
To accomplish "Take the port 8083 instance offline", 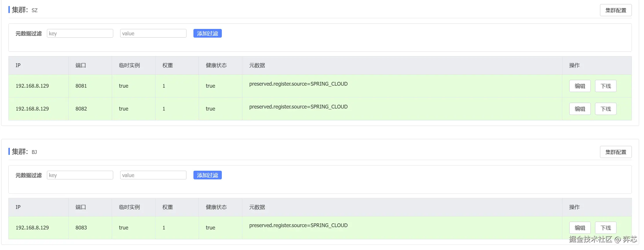I will point(605,228).
